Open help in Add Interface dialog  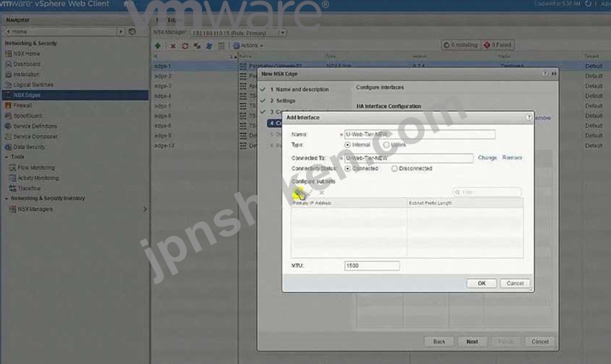point(528,117)
